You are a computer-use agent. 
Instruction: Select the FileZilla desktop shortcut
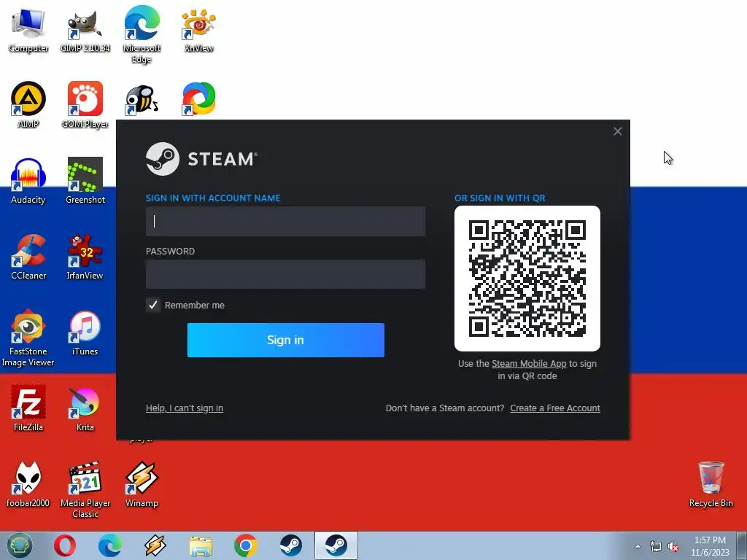(28, 408)
